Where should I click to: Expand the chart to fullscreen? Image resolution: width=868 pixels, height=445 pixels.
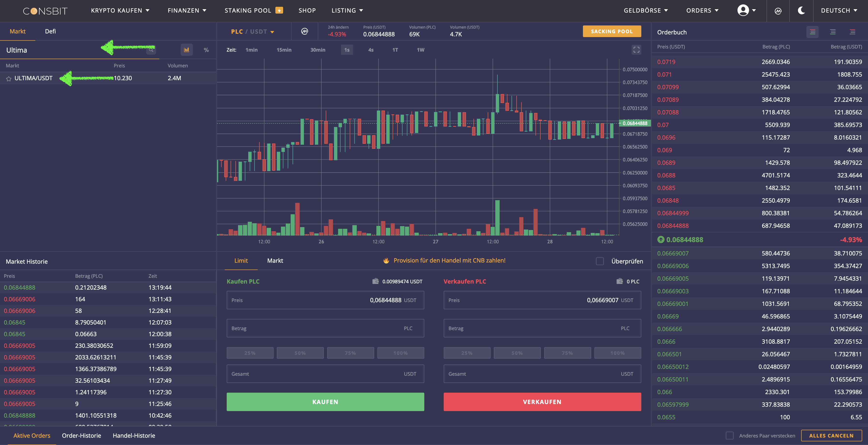click(636, 49)
